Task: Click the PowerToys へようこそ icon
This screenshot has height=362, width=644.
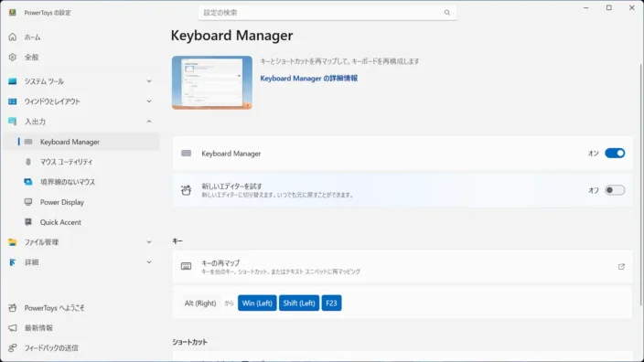Action: click(x=12, y=308)
